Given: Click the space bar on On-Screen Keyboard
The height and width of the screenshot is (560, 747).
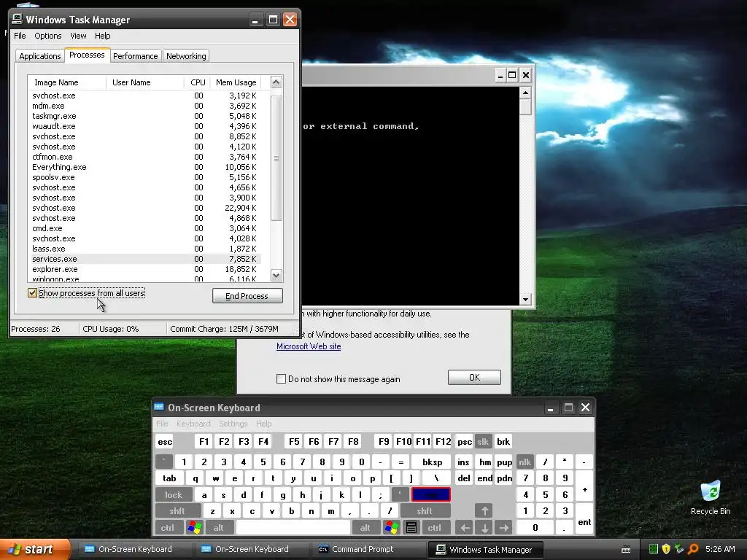Looking at the screenshot, I should click(x=293, y=528).
